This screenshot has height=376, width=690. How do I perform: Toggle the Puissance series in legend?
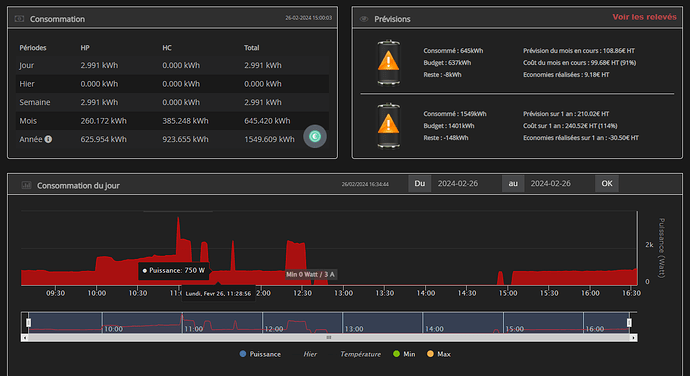pyautogui.click(x=260, y=354)
